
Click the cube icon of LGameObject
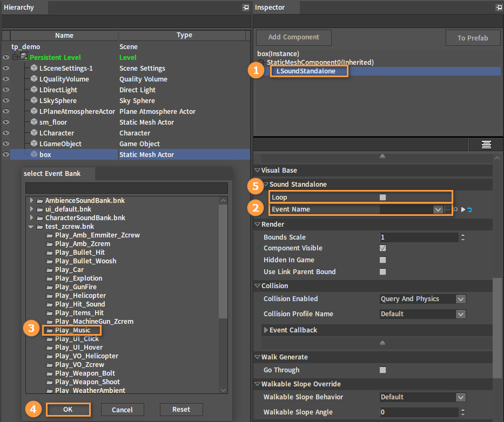point(33,144)
